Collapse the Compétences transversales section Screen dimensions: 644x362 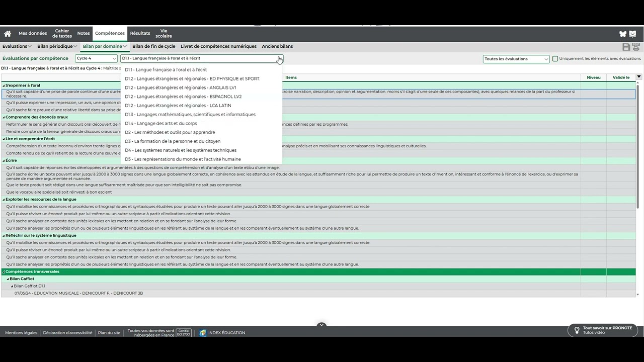point(4,272)
